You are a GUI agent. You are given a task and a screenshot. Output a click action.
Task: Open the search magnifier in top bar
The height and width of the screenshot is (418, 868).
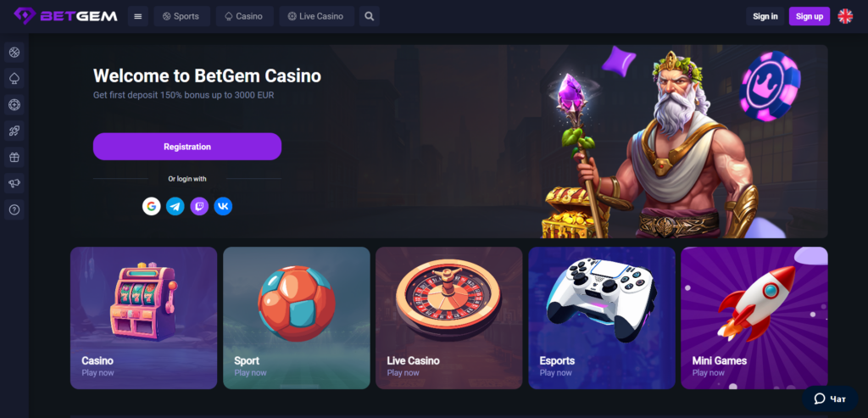pyautogui.click(x=370, y=16)
